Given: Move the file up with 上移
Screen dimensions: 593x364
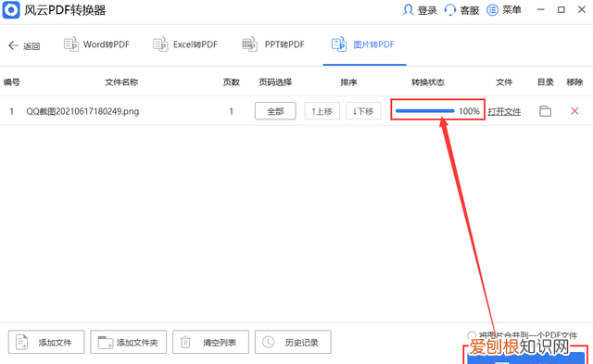Looking at the screenshot, I should click(x=322, y=111).
